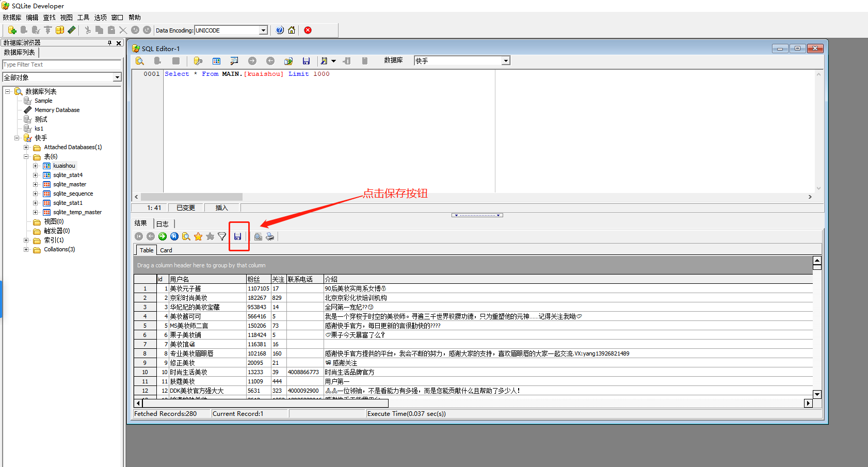
Task: Open the 工具 menu
Action: coord(83,18)
